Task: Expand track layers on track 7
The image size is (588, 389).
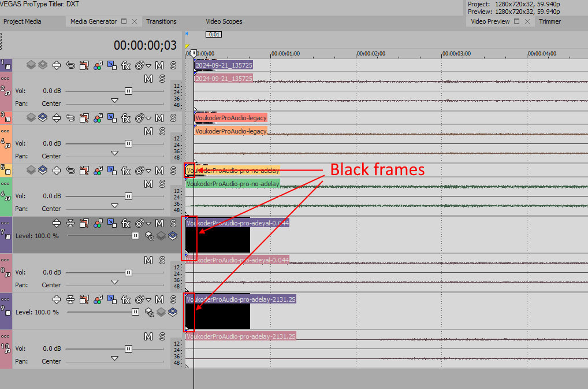Action: [57, 223]
